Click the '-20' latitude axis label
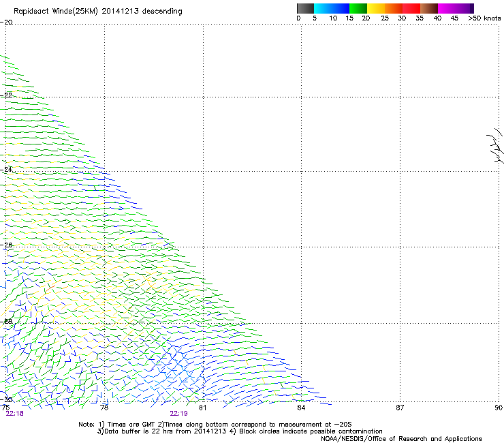This screenshot has width=504, height=443. click(x=6, y=22)
